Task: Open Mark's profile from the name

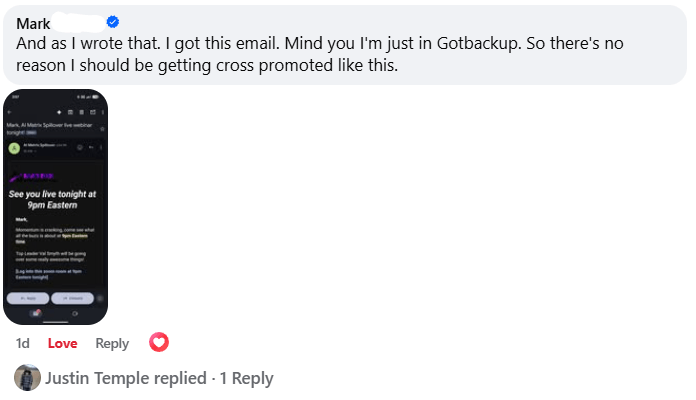Action: (33, 22)
